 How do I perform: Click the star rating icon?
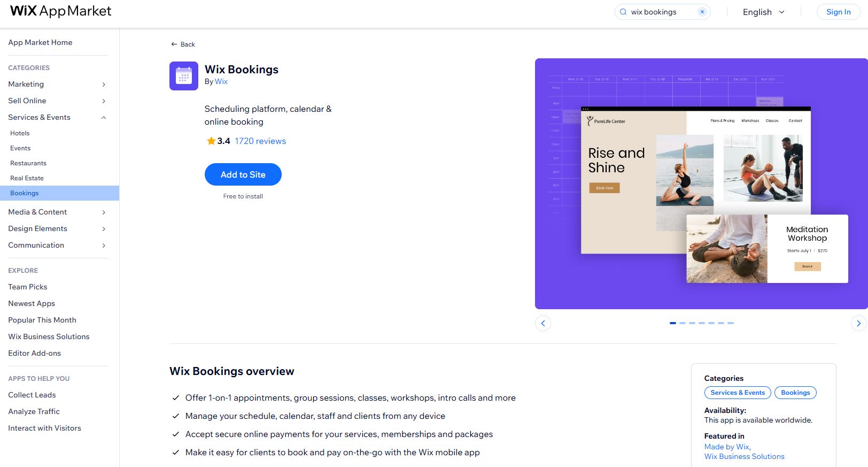point(211,141)
